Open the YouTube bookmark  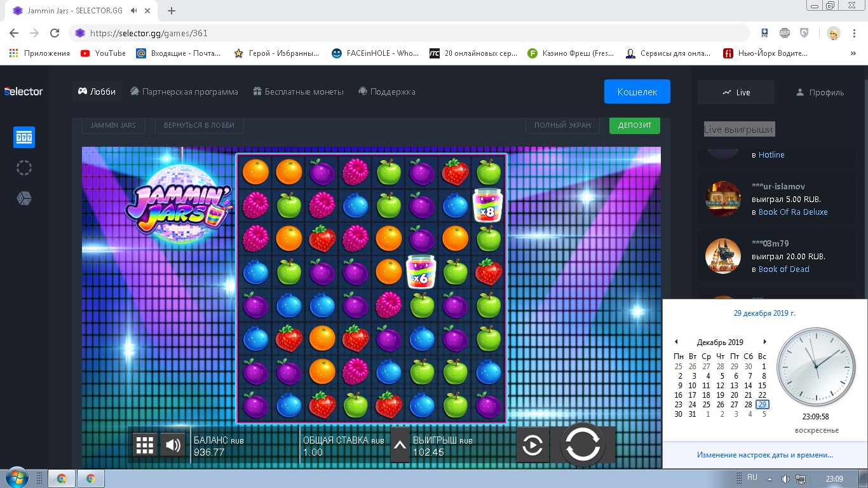[104, 53]
